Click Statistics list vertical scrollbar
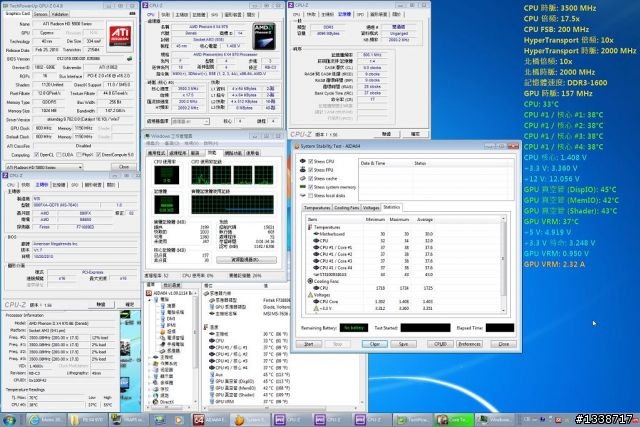This screenshot has height=427, width=640. click(503, 265)
